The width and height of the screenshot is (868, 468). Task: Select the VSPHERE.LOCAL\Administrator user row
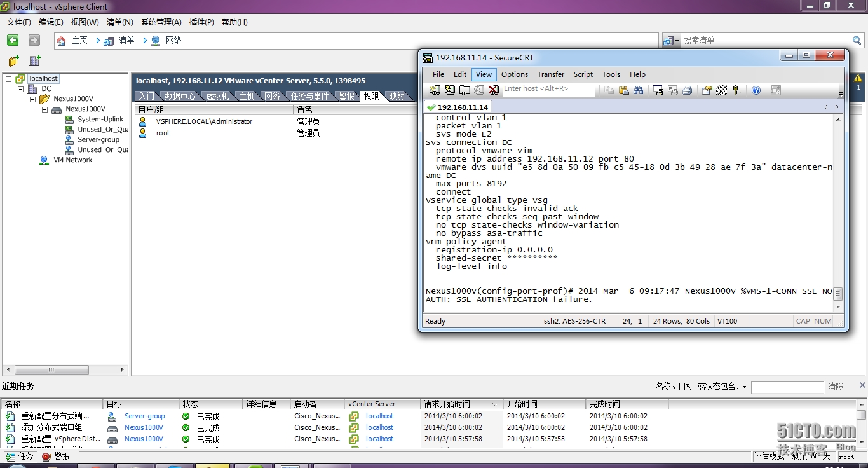coord(204,121)
